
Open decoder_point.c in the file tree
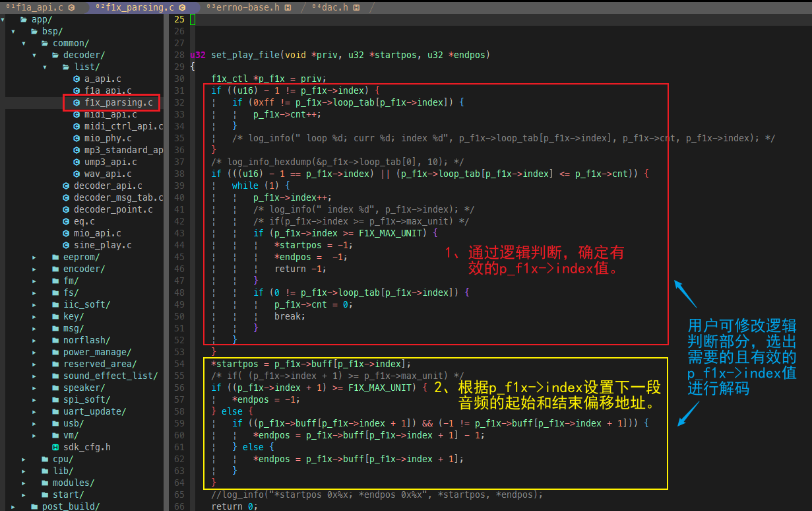113,210
